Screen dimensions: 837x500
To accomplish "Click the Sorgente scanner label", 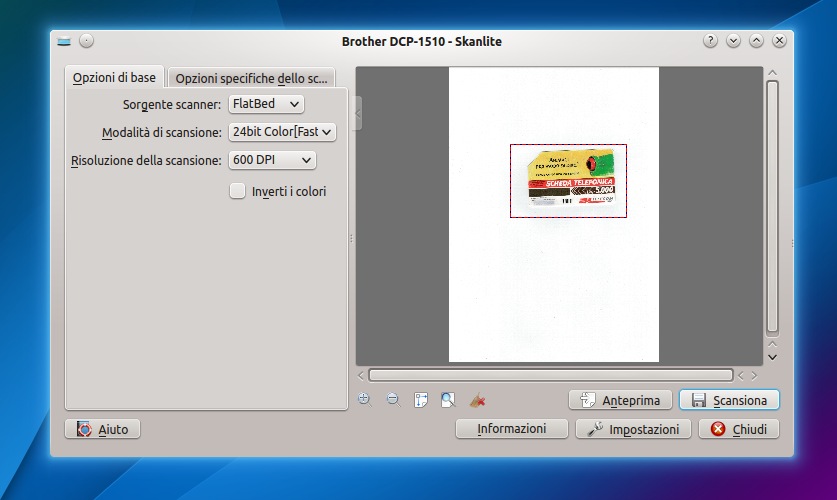I will (172, 105).
